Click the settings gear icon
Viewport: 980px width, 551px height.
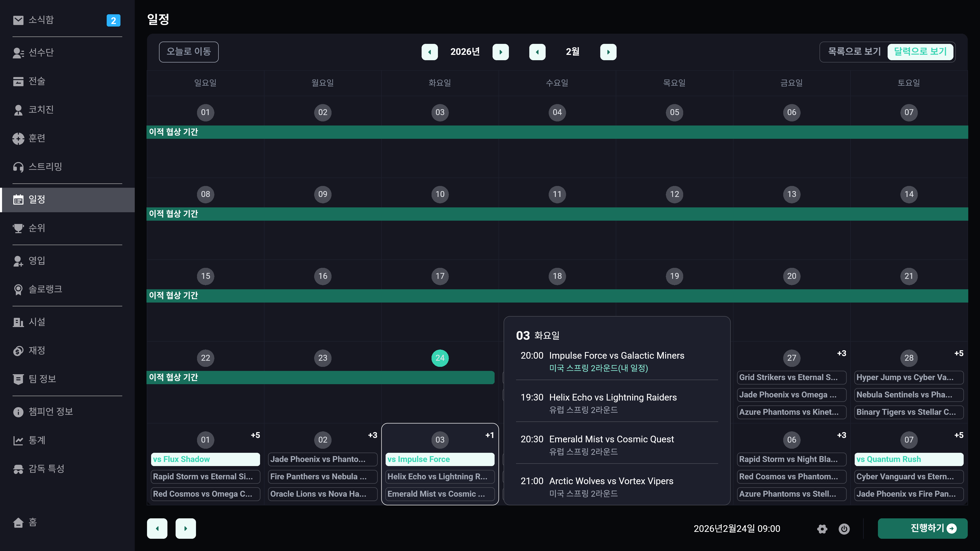tap(822, 529)
